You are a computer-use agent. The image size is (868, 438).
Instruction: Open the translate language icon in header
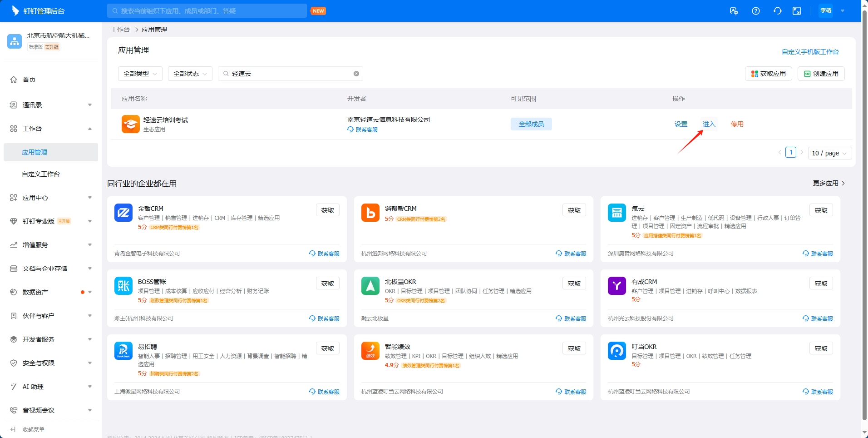coord(734,11)
